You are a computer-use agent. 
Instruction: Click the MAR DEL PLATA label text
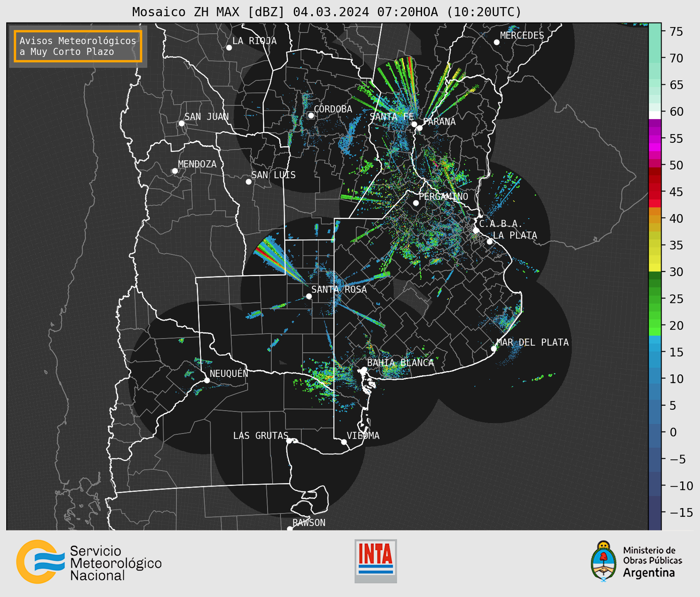533,343
